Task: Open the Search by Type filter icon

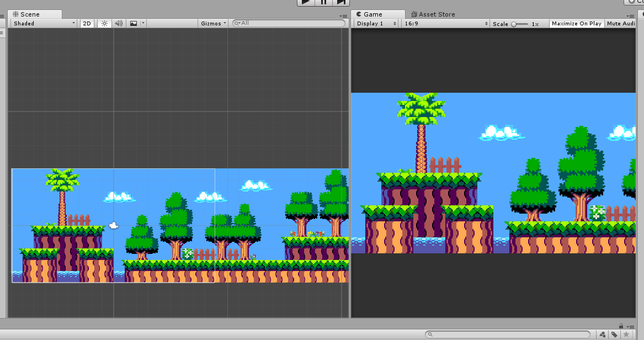Action: click(602, 334)
